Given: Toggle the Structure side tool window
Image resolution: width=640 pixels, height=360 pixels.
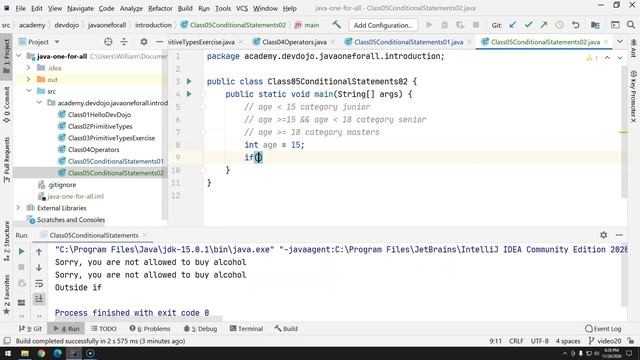Looking at the screenshot, I should [7, 242].
